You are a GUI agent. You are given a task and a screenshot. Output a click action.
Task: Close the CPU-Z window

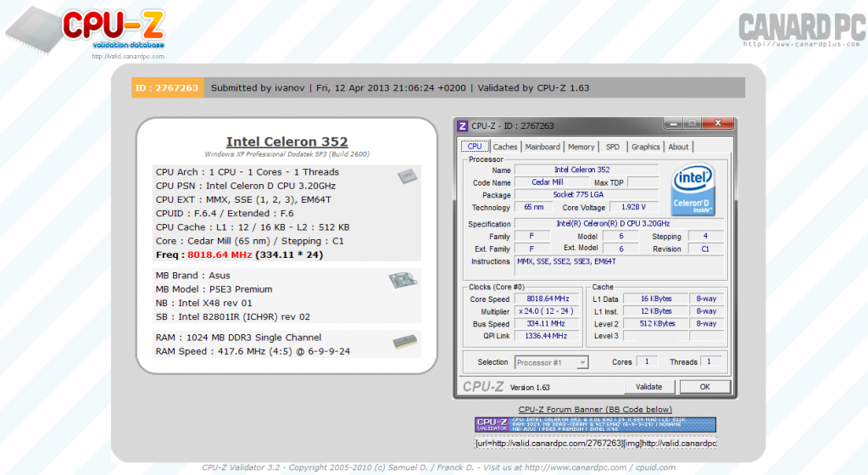pyautogui.click(x=717, y=123)
